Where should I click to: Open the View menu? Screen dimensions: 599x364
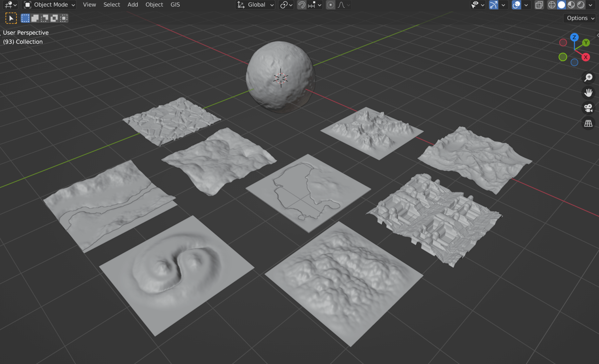pyautogui.click(x=89, y=5)
